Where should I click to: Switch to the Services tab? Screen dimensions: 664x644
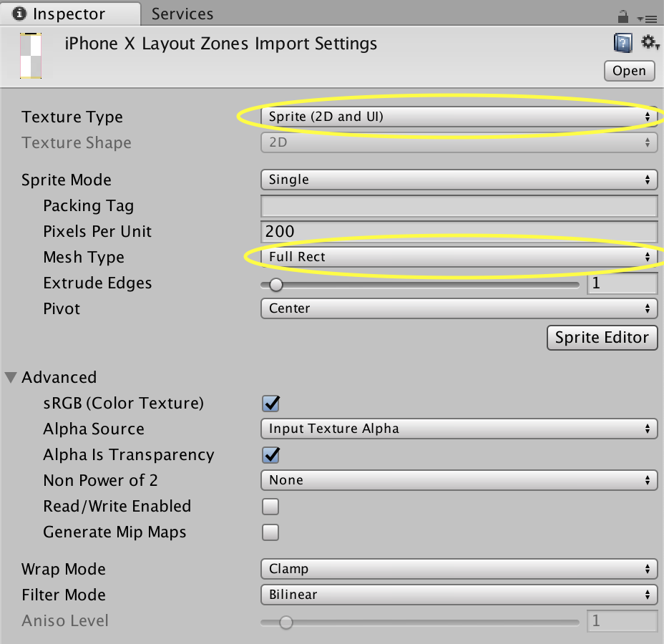point(182,14)
